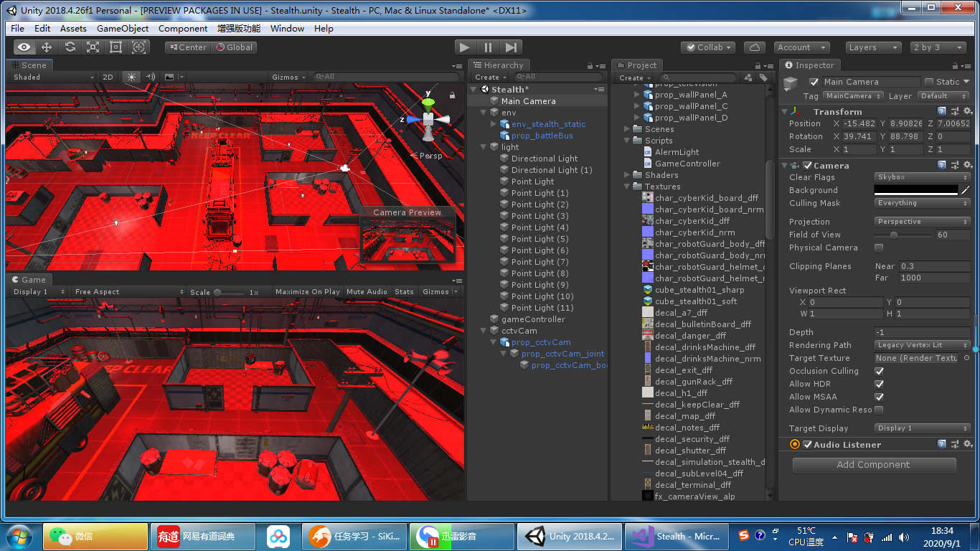The height and width of the screenshot is (551, 980).
Task: Click the Background color eyedropper
Action: click(966, 190)
